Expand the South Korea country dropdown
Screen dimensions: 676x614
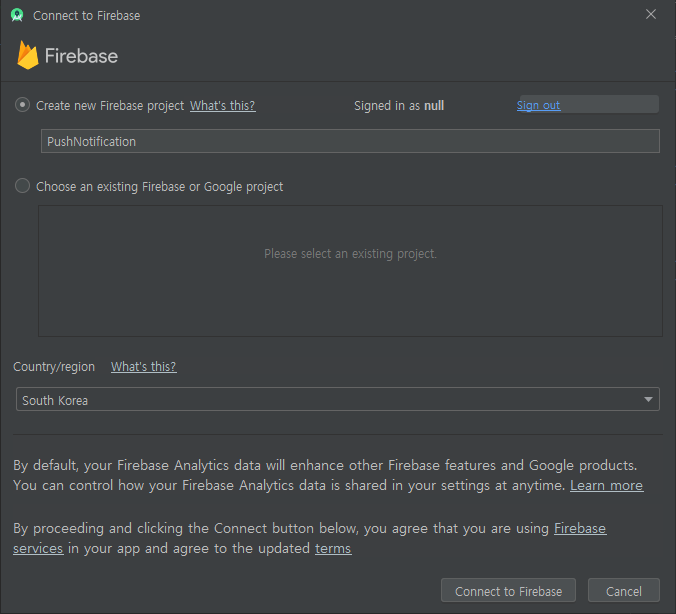[x=338, y=399]
